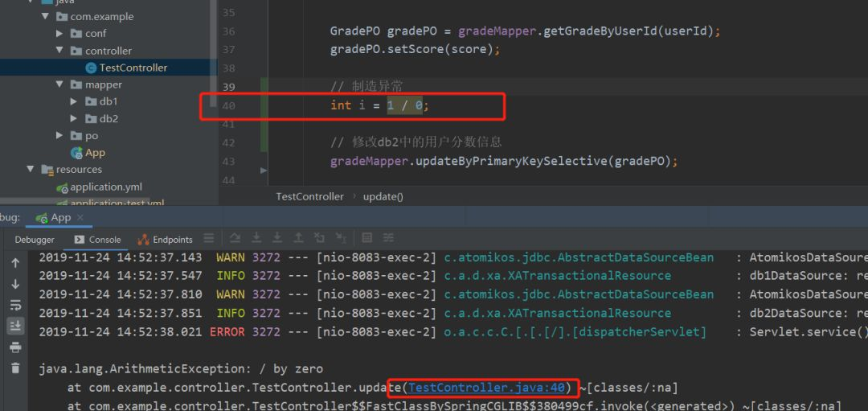Viewport: 868px width, 411px height.
Task: Select application.yml in the project tree
Action: pos(105,187)
